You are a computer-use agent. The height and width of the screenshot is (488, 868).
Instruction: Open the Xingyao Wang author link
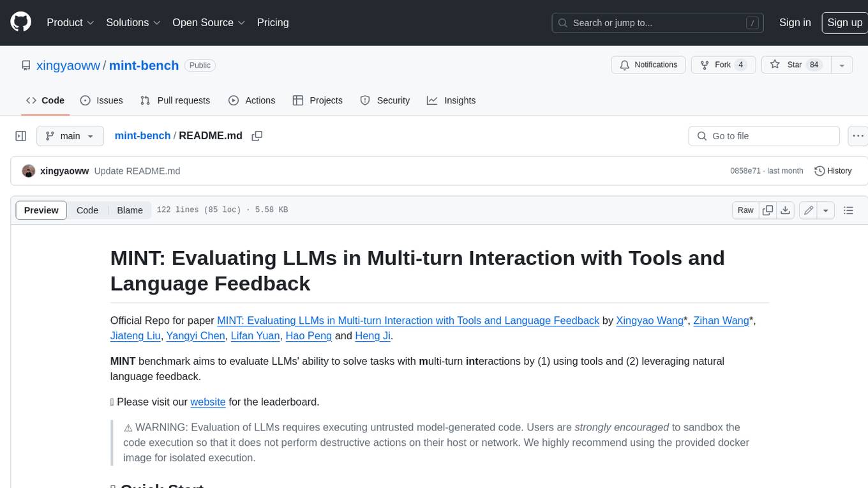pos(650,320)
